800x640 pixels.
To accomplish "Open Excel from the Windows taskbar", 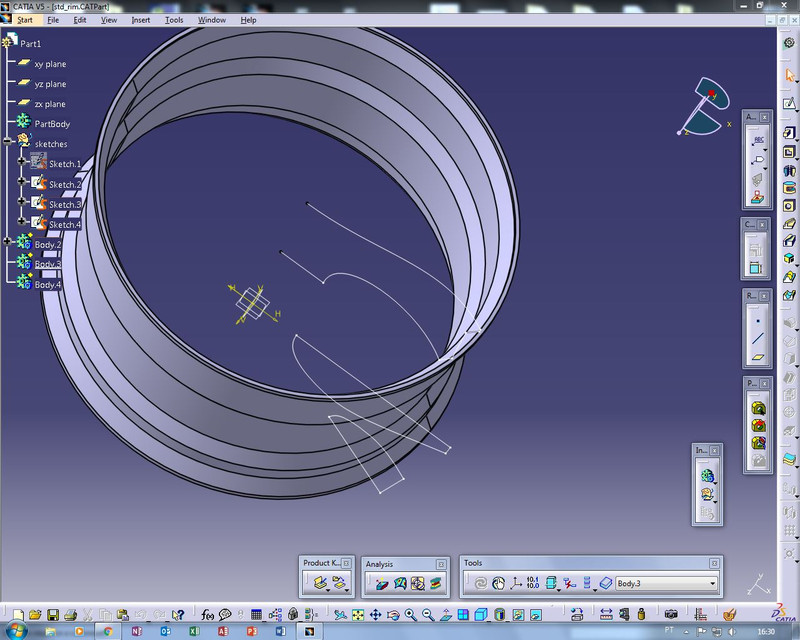I will pos(195,631).
